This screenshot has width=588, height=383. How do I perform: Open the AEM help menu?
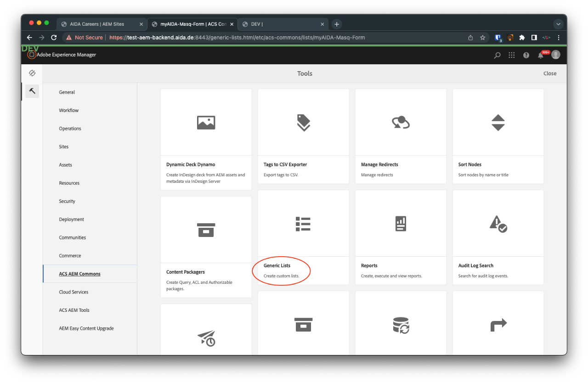tap(526, 55)
